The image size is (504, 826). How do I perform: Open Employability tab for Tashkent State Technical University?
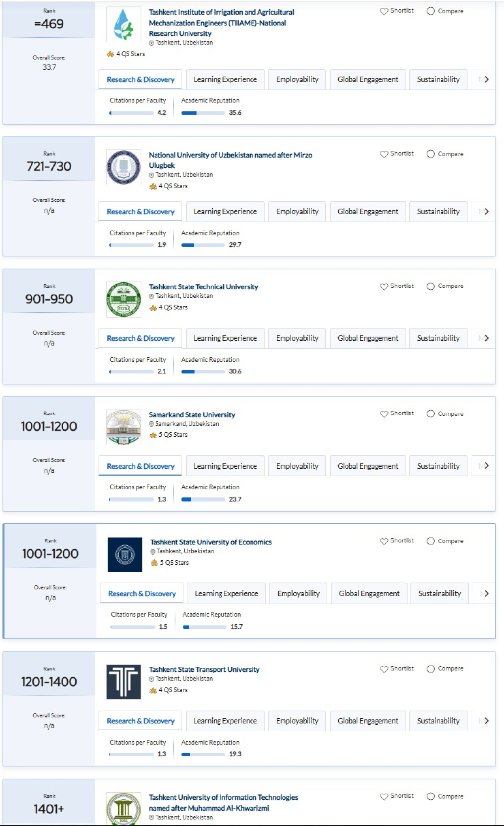(297, 338)
